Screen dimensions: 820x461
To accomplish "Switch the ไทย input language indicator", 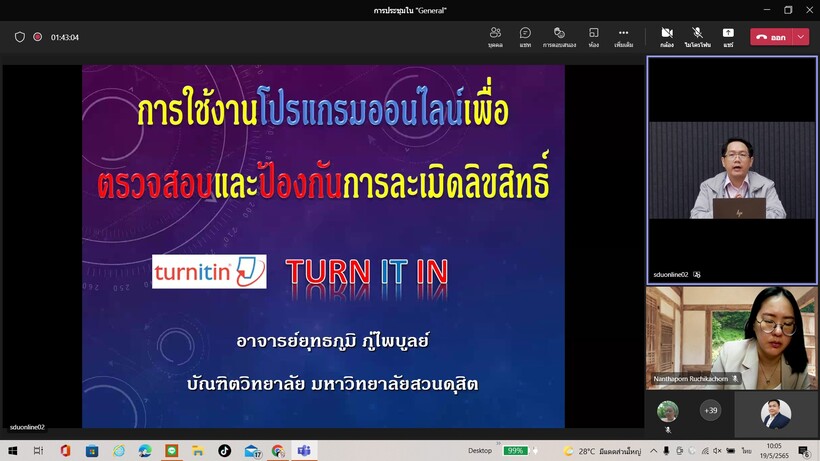I will coord(746,451).
